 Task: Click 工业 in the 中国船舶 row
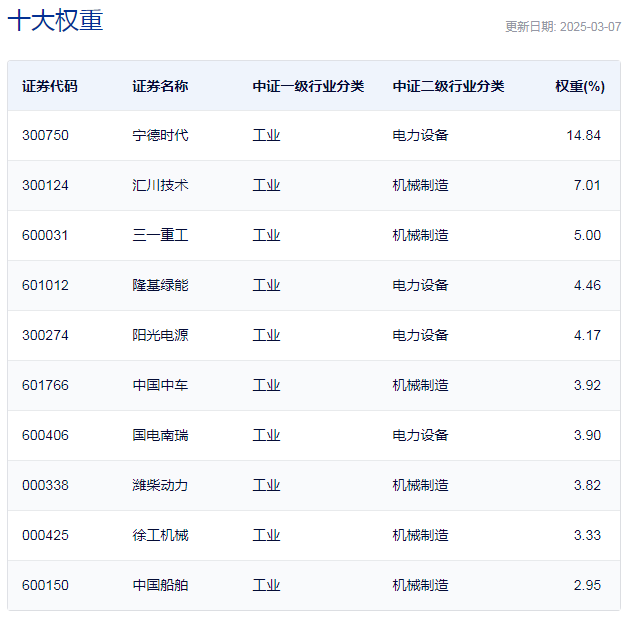pyautogui.click(x=266, y=585)
